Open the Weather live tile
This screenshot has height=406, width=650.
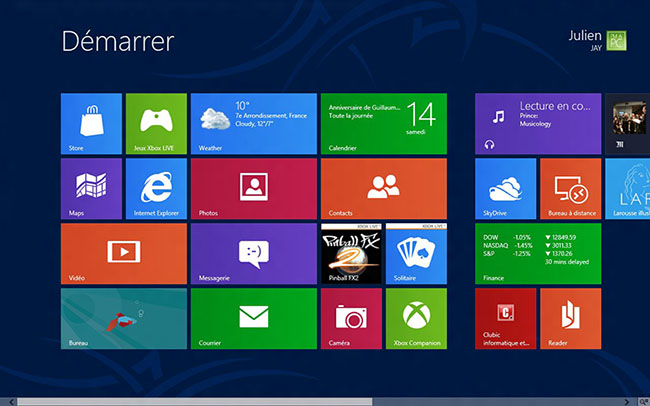(x=254, y=124)
